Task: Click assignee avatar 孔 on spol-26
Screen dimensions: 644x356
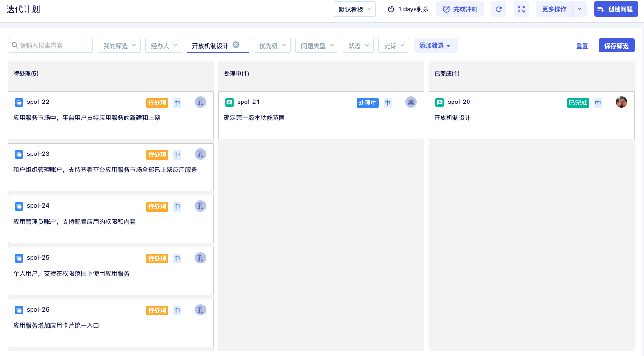Action: coord(201,310)
